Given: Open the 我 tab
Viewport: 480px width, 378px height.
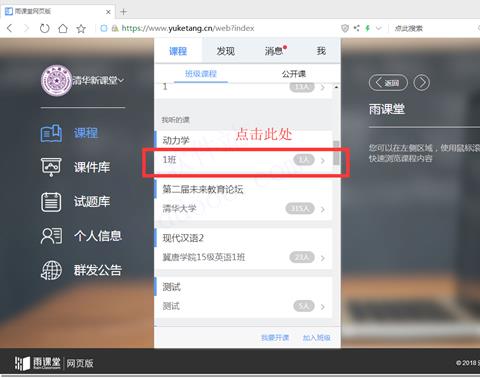Looking at the screenshot, I should point(321,51).
